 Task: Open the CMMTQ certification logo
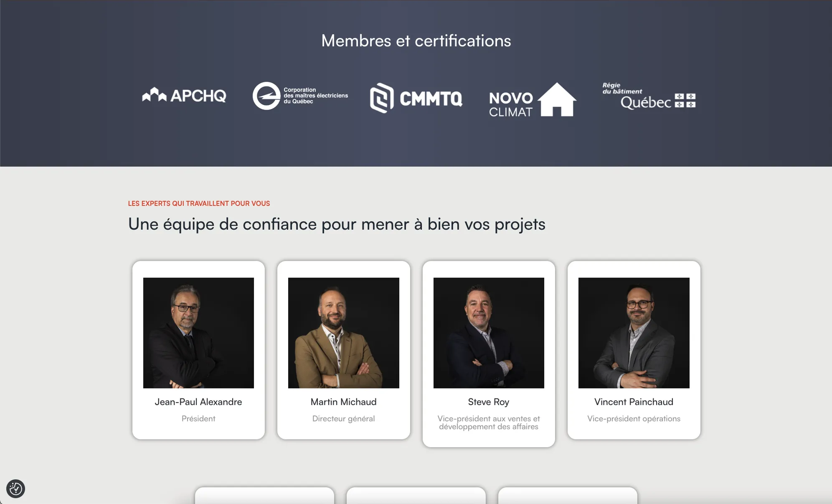coord(416,99)
